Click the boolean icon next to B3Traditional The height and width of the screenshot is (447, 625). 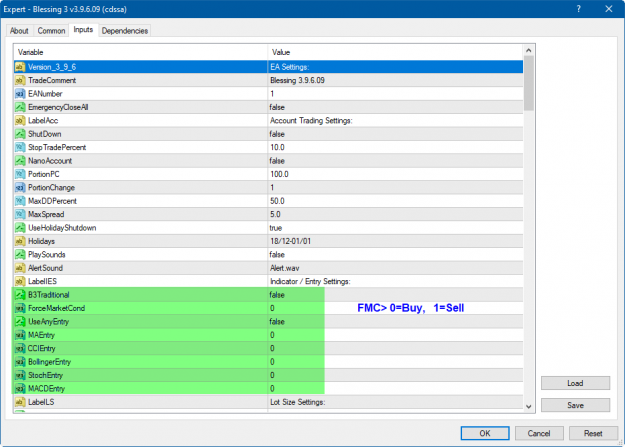[20, 295]
